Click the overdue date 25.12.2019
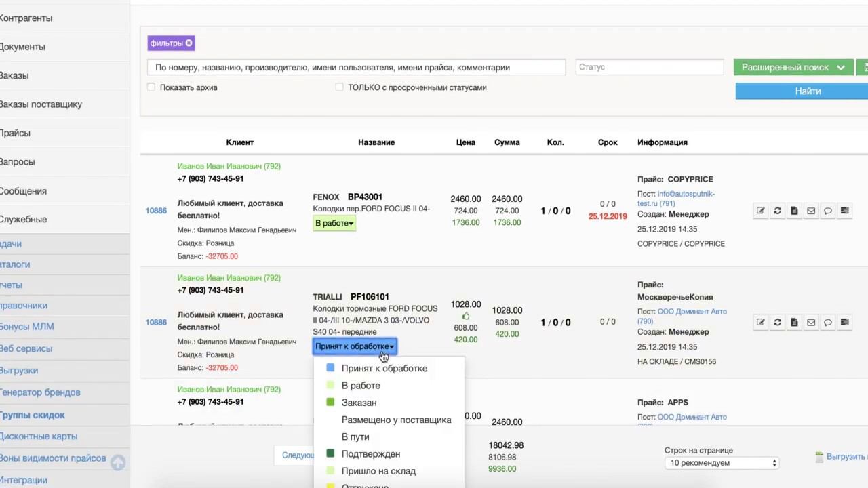This screenshot has height=488, width=868. tap(608, 216)
